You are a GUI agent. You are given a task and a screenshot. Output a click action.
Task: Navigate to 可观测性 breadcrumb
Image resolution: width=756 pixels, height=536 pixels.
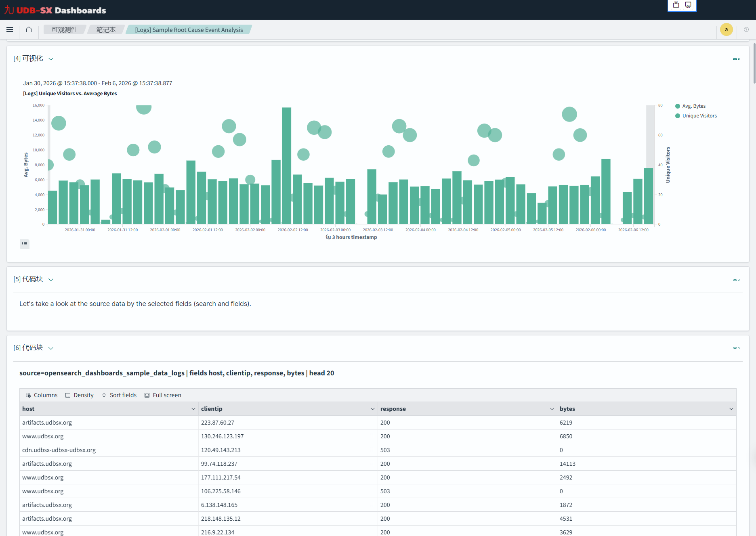click(64, 30)
